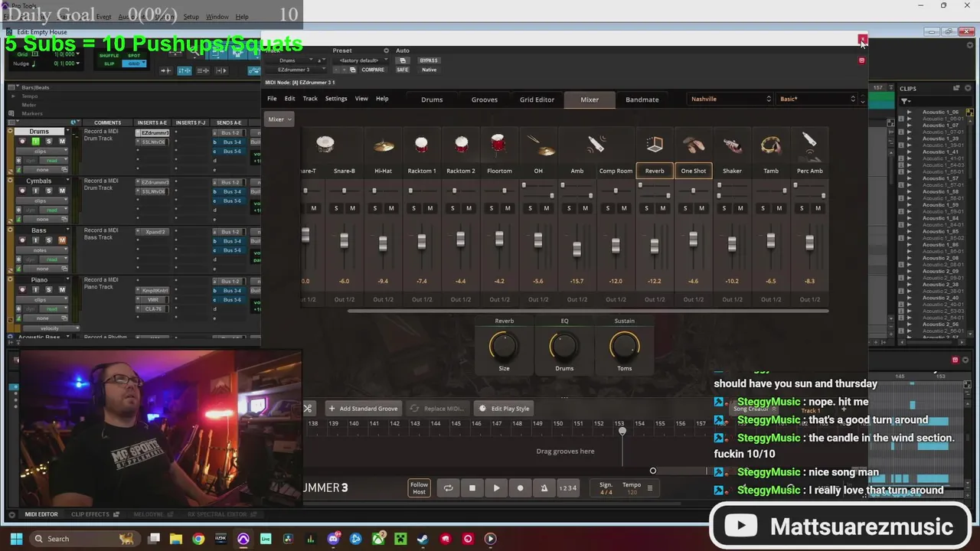Mute the Hi-Hat mixer channel

[391, 208]
